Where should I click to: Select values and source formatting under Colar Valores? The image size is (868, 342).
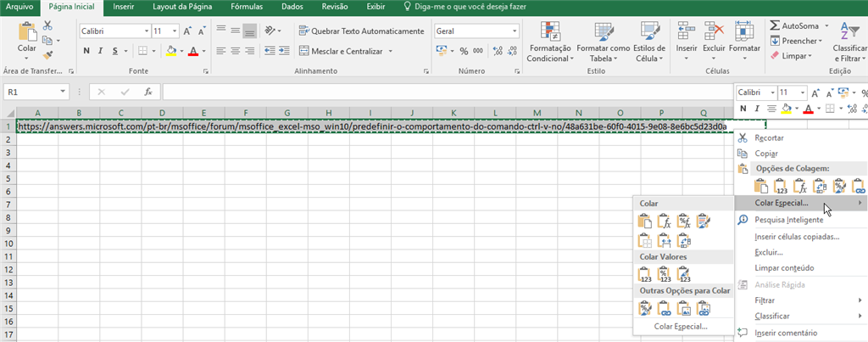684,274
